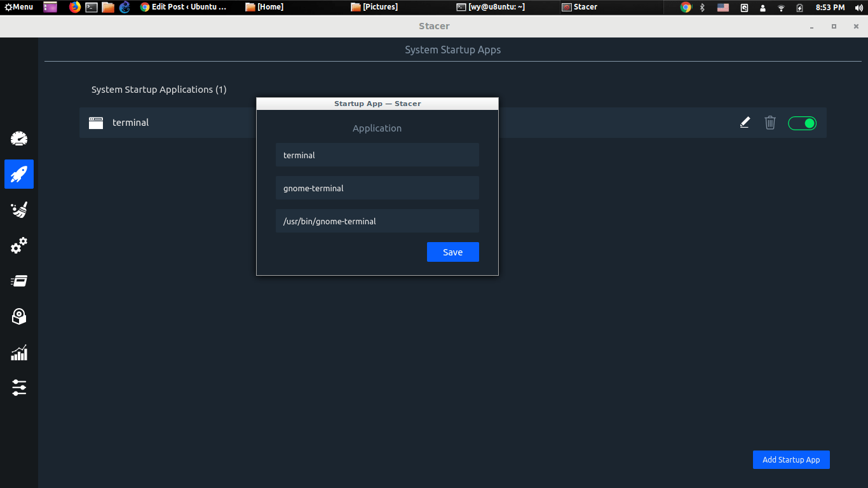This screenshot has height=488, width=868.
Task: Launch Firefox from the top panel
Action: point(75,7)
